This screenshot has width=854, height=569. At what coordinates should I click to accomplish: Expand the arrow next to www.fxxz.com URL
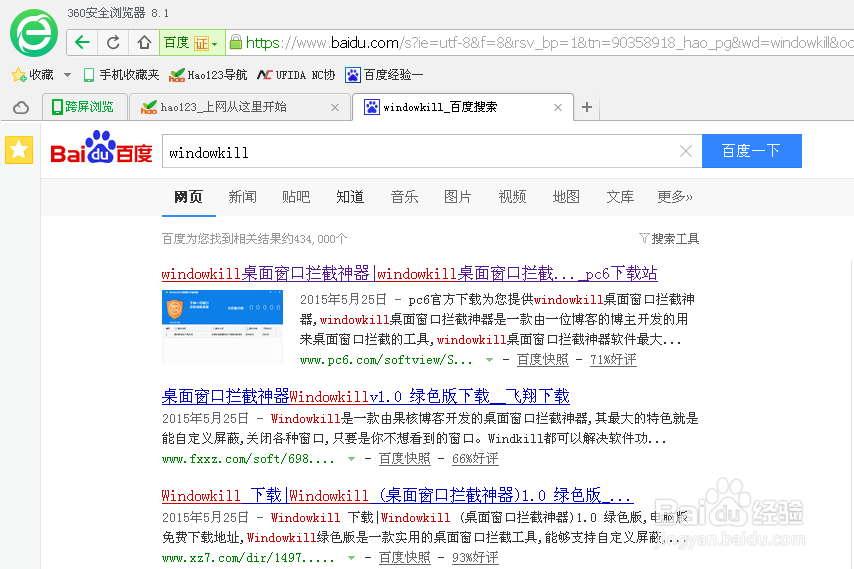[351, 459]
